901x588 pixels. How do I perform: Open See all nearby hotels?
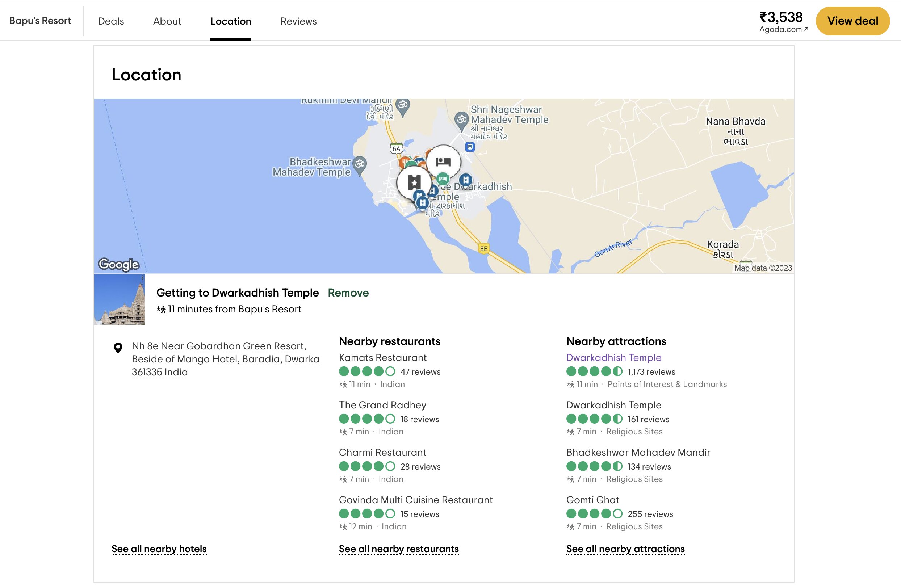point(159,549)
